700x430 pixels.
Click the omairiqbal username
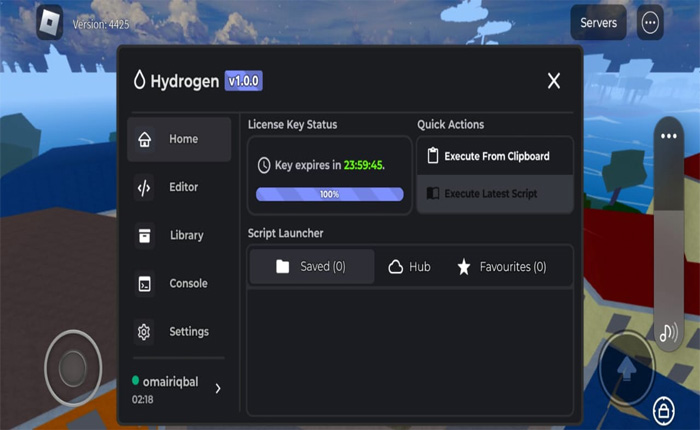click(x=170, y=382)
